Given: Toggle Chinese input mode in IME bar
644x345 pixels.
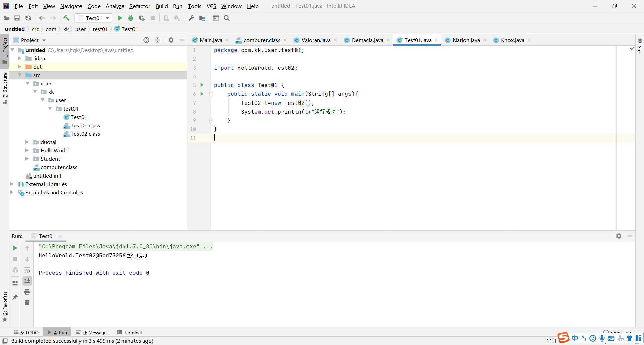Looking at the screenshot, I should [x=575, y=338].
